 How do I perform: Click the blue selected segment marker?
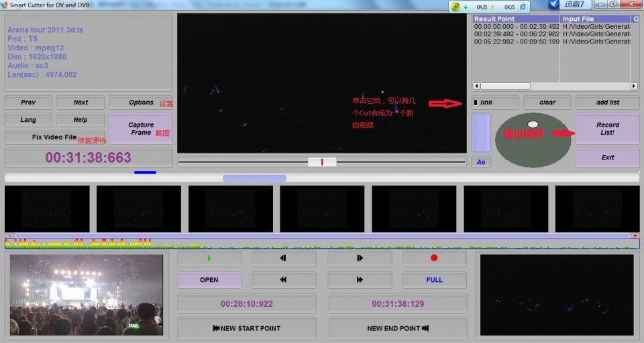click(145, 172)
